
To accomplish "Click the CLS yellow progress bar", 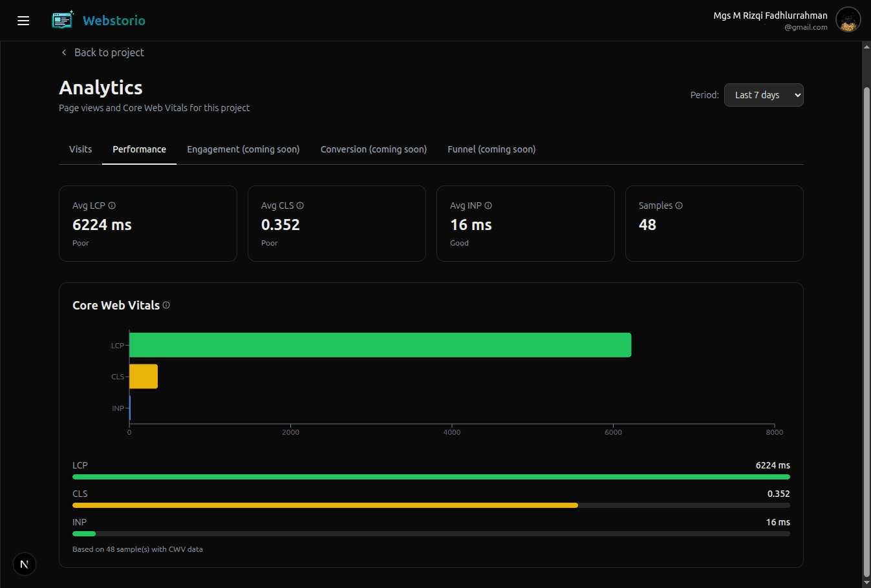I will 325,505.
